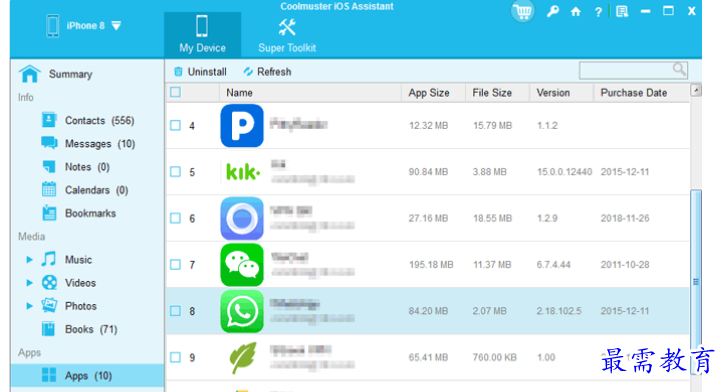Image resolution: width=723 pixels, height=392 pixels.
Task: Check the box for app row 5
Action: pyautogui.click(x=175, y=172)
